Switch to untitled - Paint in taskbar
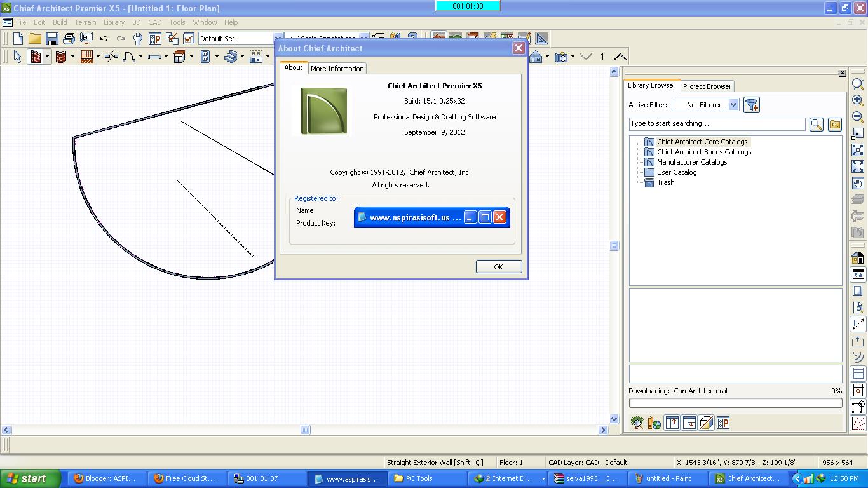 pyautogui.click(x=668, y=478)
